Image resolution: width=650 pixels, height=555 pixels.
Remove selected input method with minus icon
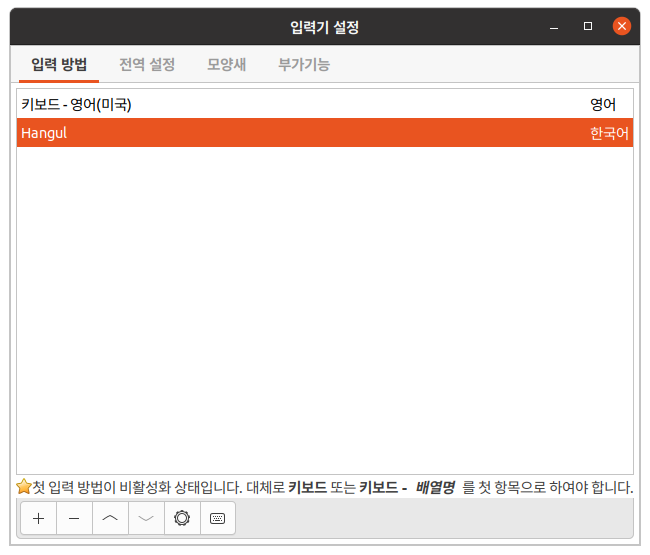click(74, 518)
